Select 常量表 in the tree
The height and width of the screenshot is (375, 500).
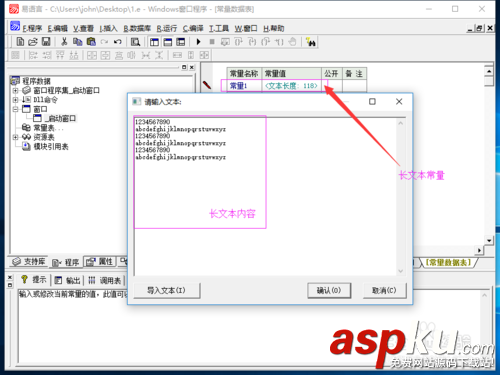pos(43,128)
